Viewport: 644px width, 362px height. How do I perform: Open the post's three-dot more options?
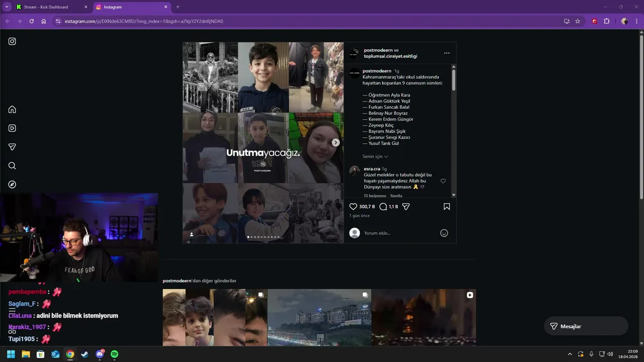(x=447, y=53)
